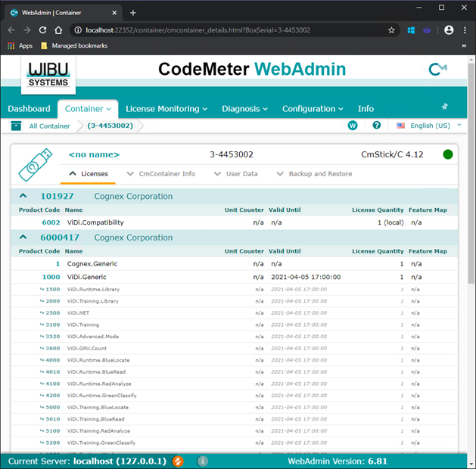Open the License Monitoring menu
The image size is (476, 469).
click(166, 109)
